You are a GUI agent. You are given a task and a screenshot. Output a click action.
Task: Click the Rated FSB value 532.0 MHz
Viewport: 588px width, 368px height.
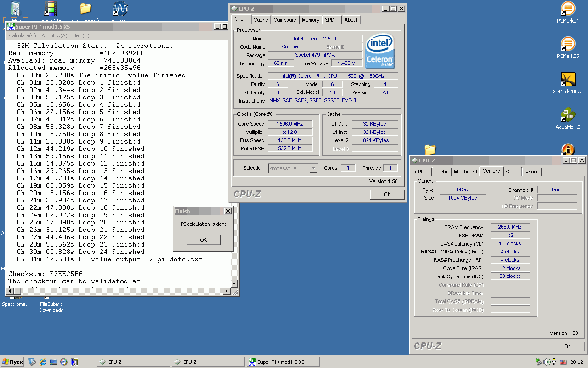[x=289, y=149]
